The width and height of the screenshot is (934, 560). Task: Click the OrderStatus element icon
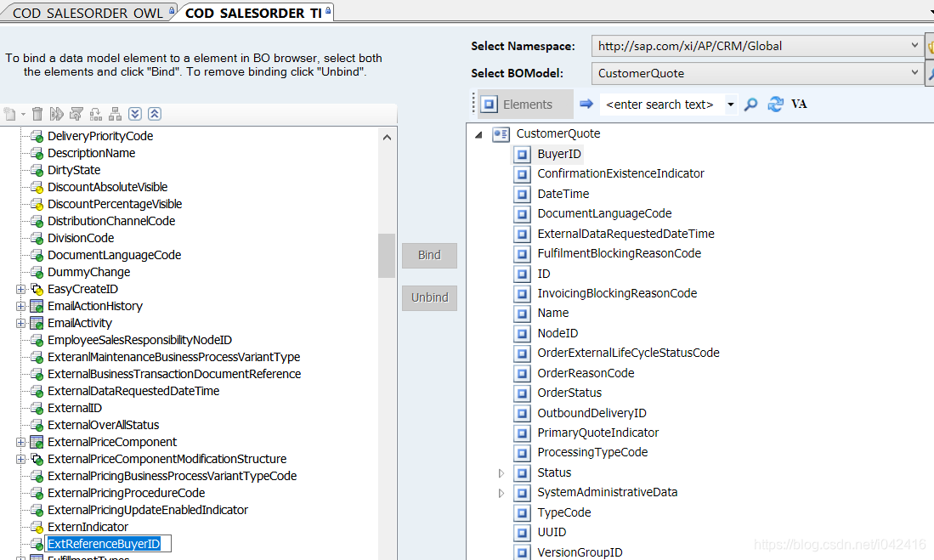(522, 393)
